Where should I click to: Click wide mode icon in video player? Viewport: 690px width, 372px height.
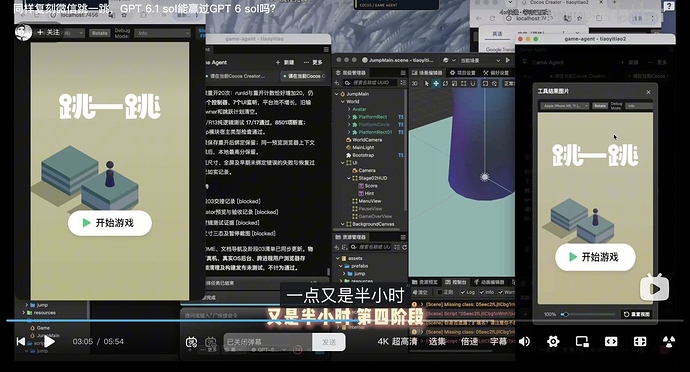611,341
